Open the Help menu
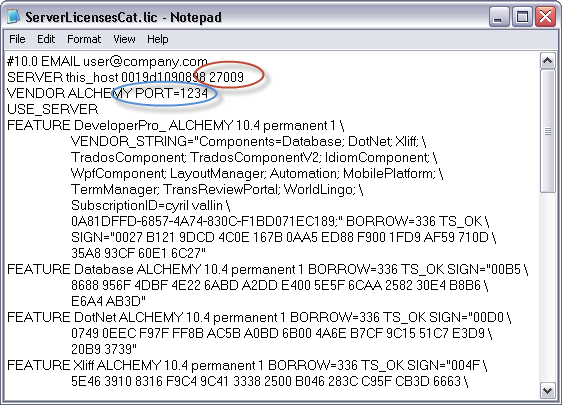 coord(157,39)
